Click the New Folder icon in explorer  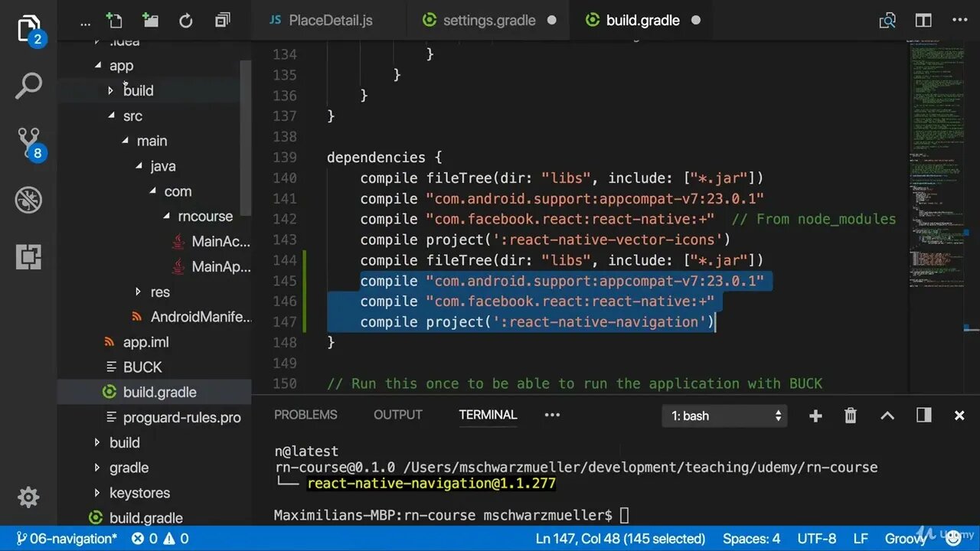click(150, 21)
